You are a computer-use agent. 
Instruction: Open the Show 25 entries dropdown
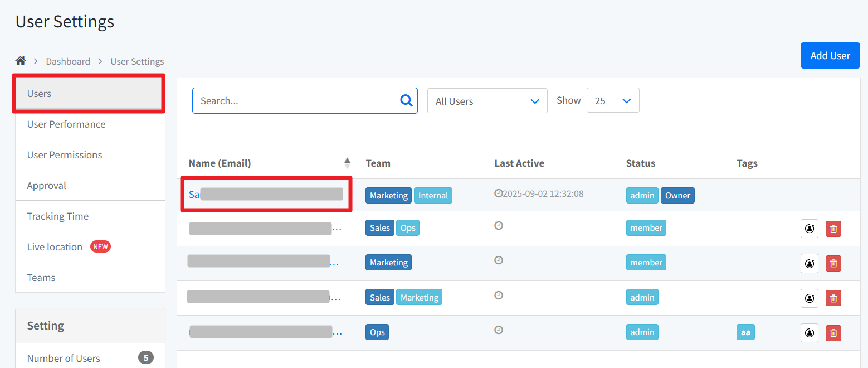click(612, 101)
